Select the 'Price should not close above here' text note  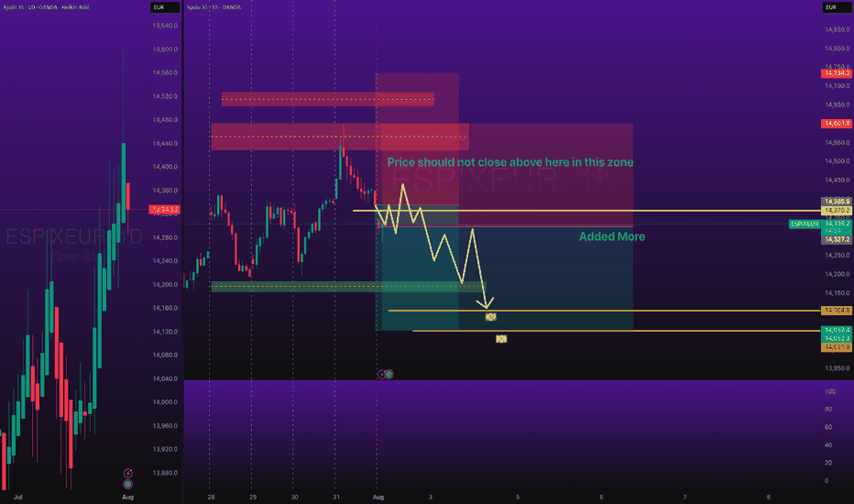point(509,162)
